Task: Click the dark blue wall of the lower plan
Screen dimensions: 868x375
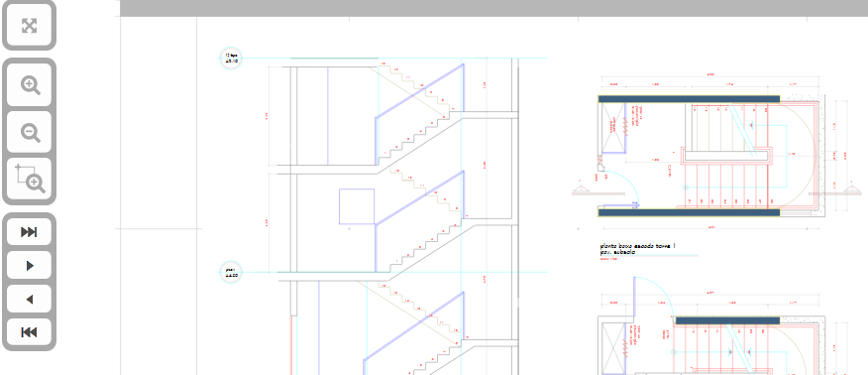Action: (x=727, y=320)
